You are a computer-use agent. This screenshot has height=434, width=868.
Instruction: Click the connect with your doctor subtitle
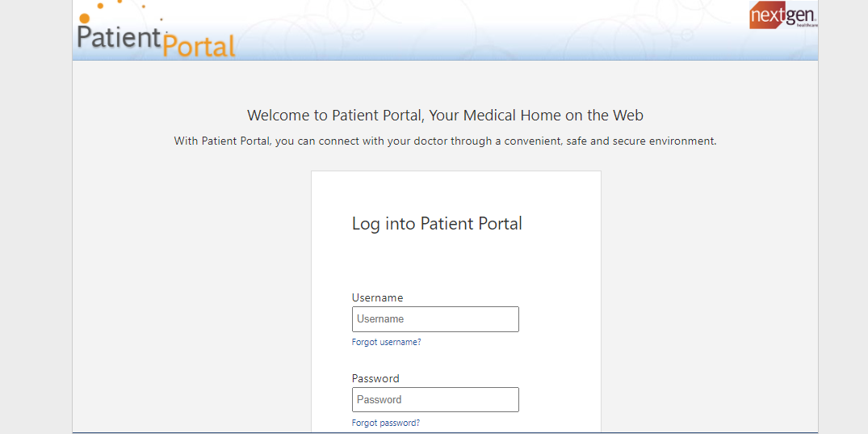[x=445, y=141]
